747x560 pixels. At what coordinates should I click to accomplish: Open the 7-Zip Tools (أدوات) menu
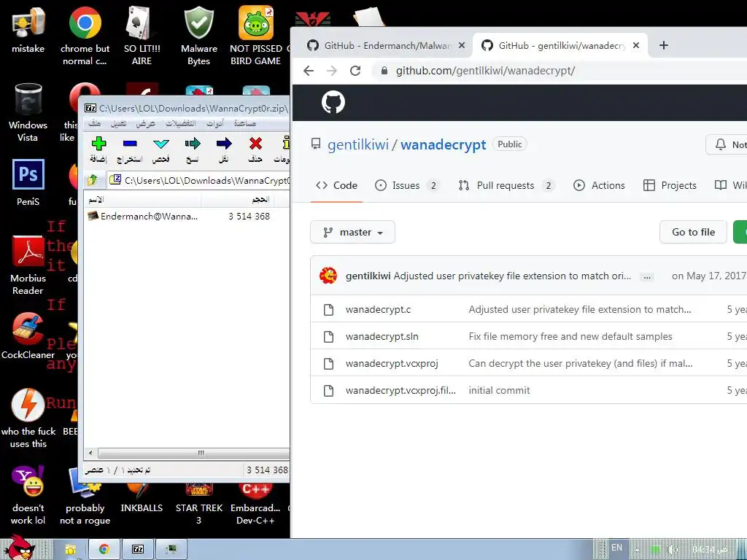pos(215,123)
